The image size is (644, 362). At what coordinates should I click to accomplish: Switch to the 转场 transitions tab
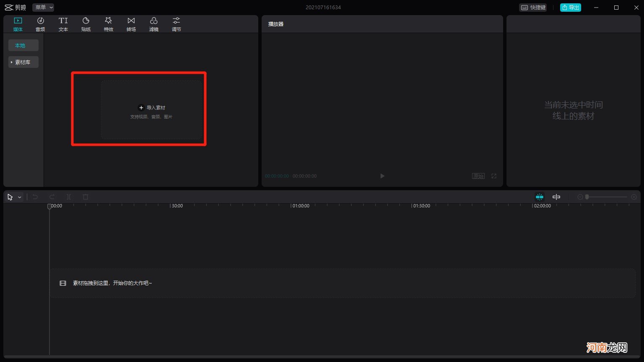(131, 24)
